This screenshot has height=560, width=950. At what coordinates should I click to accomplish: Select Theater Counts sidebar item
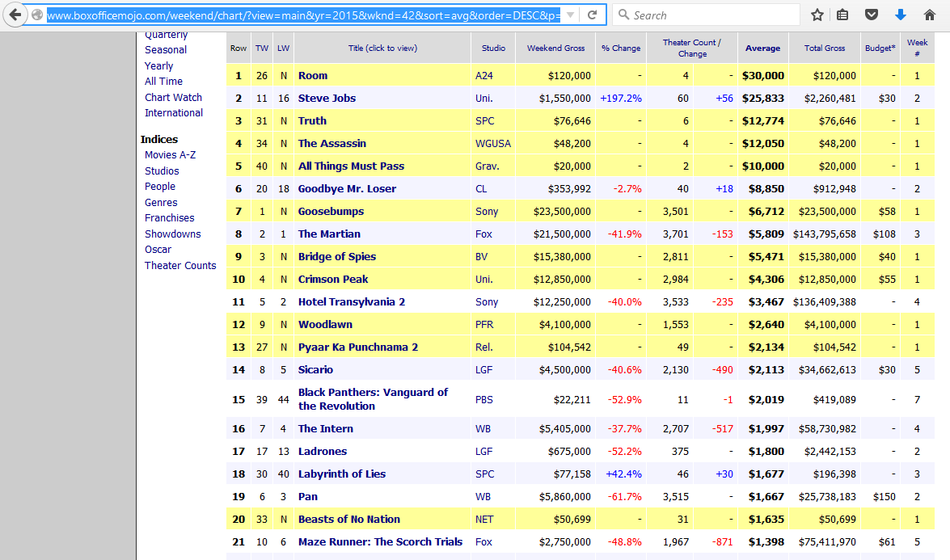180,266
